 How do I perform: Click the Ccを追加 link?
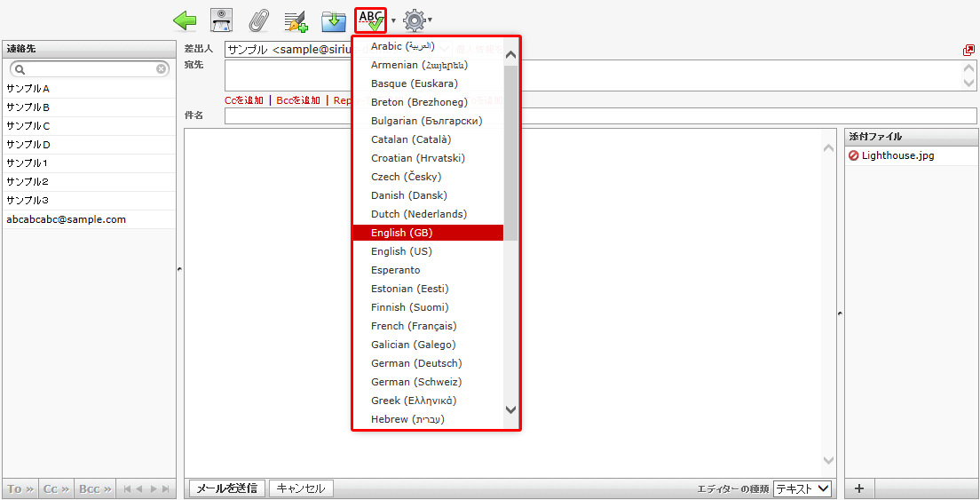243,100
